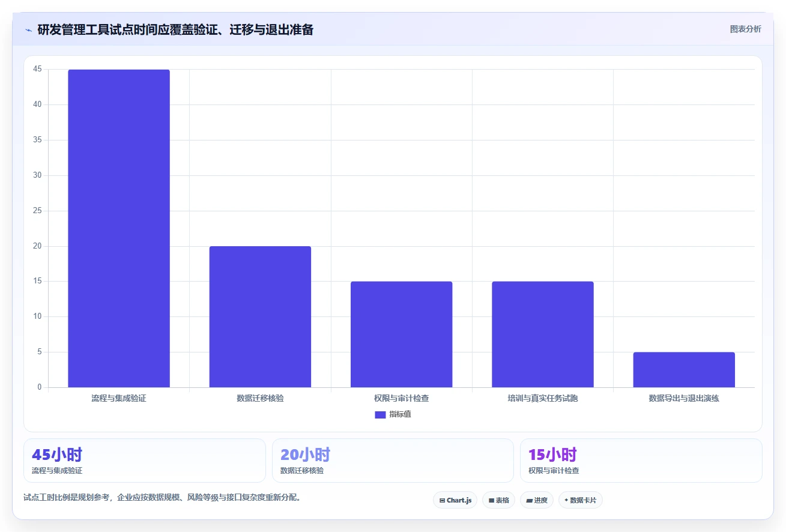Click the lightning icon beside the title

(28, 30)
